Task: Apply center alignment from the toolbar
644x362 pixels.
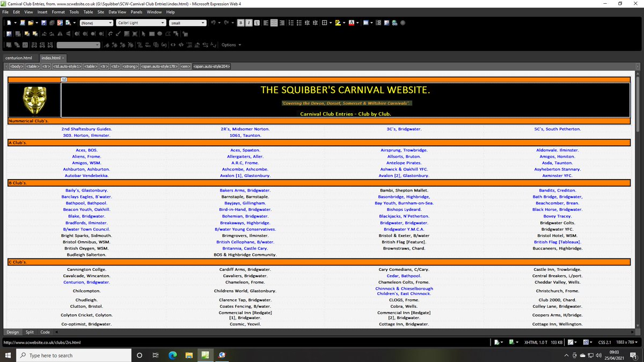Action: click(273, 23)
